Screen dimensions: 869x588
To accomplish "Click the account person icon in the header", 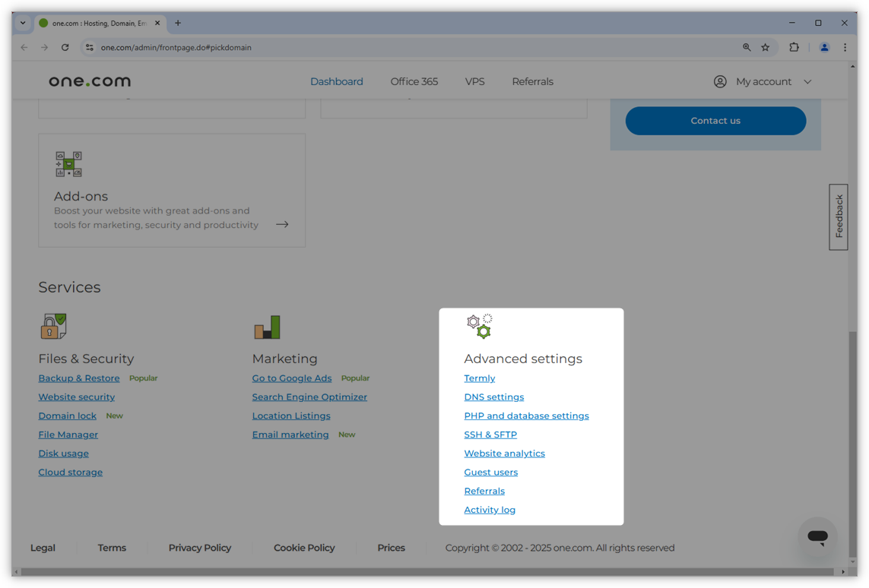I will pos(719,81).
